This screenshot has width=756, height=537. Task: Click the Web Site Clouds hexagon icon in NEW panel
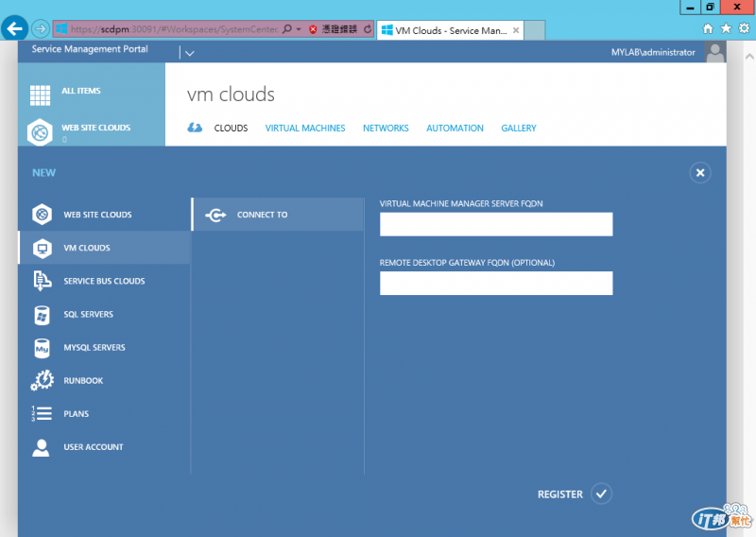(x=42, y=215)
